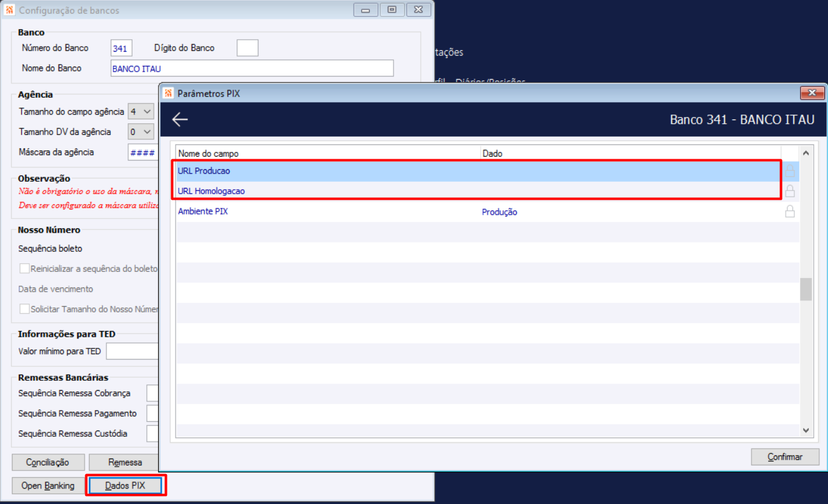Click the lock icon for URL Producao row

pyautogui.click(x=790, y=170)
